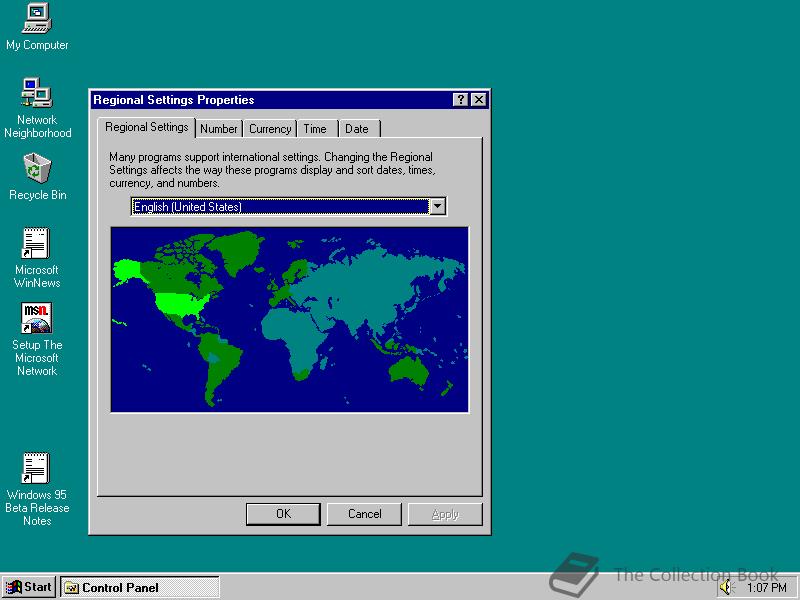Confirm with the OK button
The width and height of the screenshot is (800, 600).
283,514
